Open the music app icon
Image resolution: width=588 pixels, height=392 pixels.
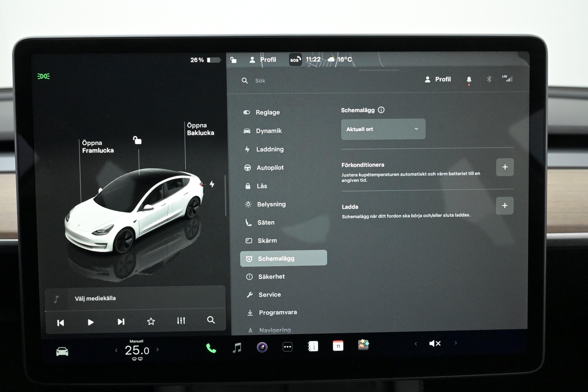237,348
